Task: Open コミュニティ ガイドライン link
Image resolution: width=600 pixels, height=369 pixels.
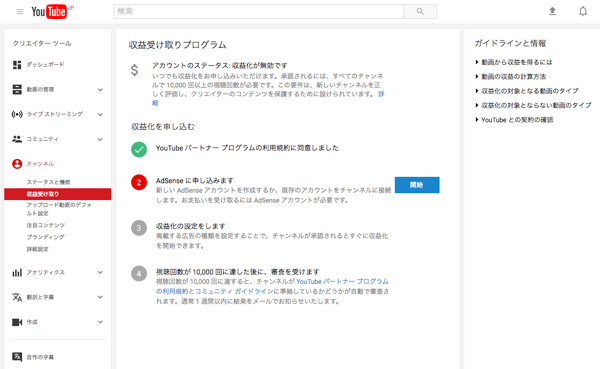Action: (234, 292)
